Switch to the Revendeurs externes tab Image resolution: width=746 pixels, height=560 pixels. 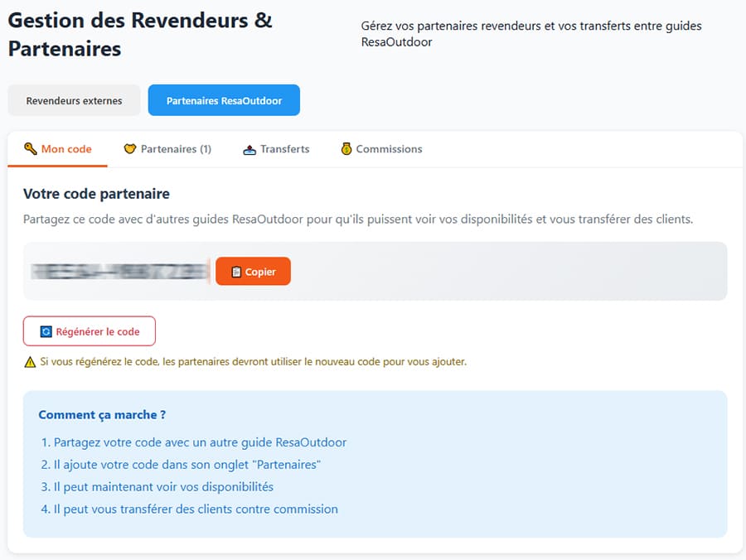73,99
